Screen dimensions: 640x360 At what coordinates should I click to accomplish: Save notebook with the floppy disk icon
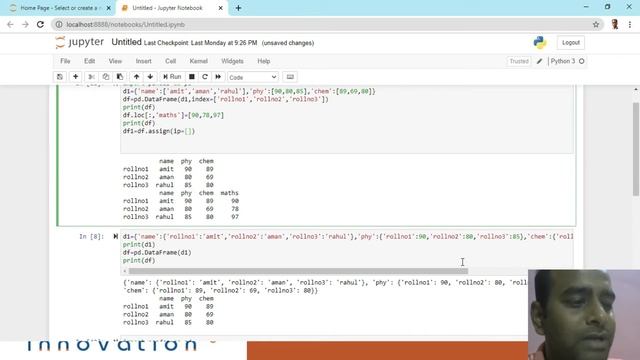[x=60, y=77]
